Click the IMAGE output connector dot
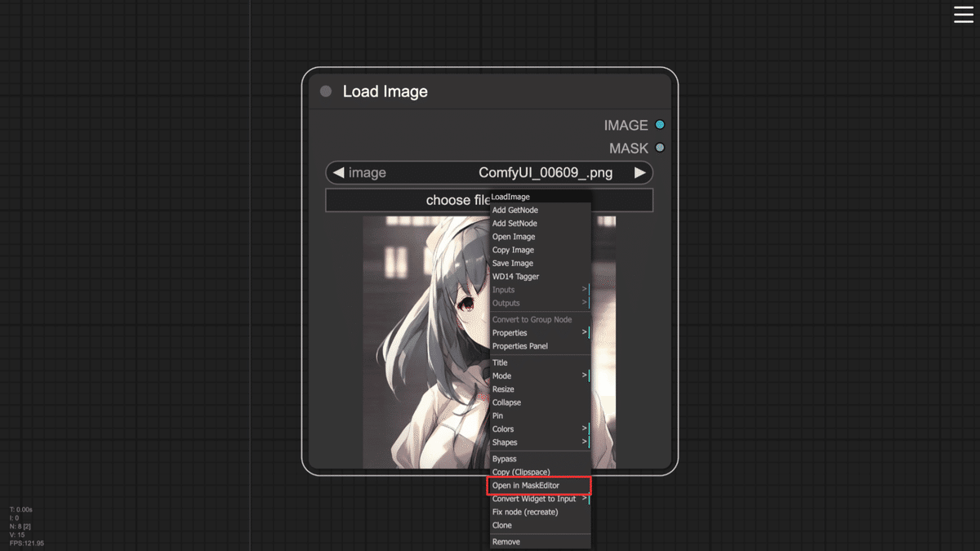This screenshot has height=551, width=980. [660, 125]
